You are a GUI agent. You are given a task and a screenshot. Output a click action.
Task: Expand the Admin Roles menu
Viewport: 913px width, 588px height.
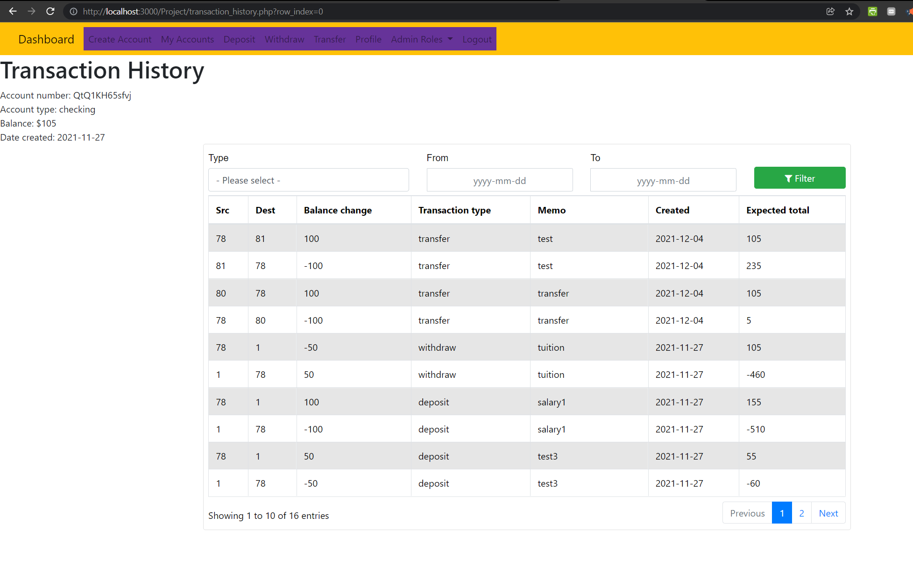pos(421,39)
